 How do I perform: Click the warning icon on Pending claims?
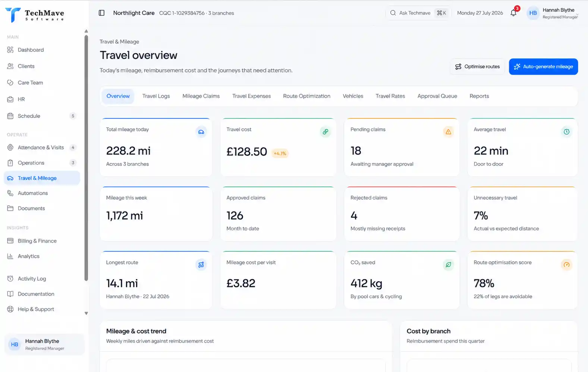(448, 132)
